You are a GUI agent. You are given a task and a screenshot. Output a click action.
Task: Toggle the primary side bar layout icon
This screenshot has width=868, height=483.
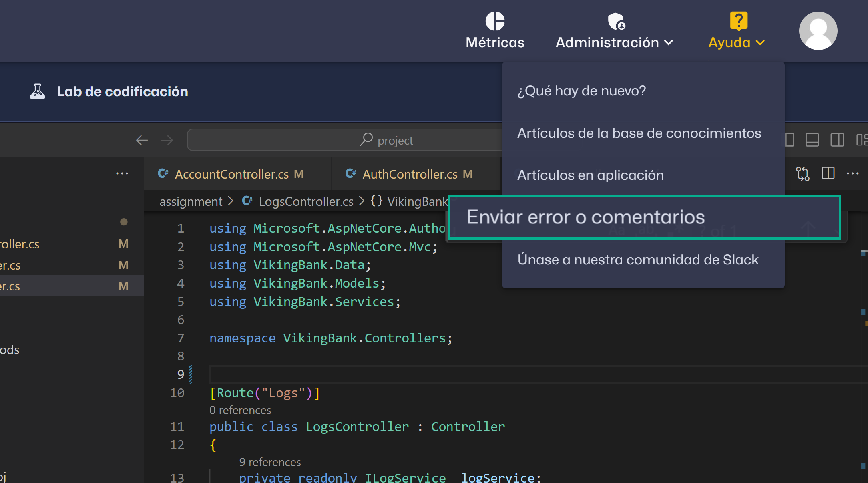click(789, 140)
